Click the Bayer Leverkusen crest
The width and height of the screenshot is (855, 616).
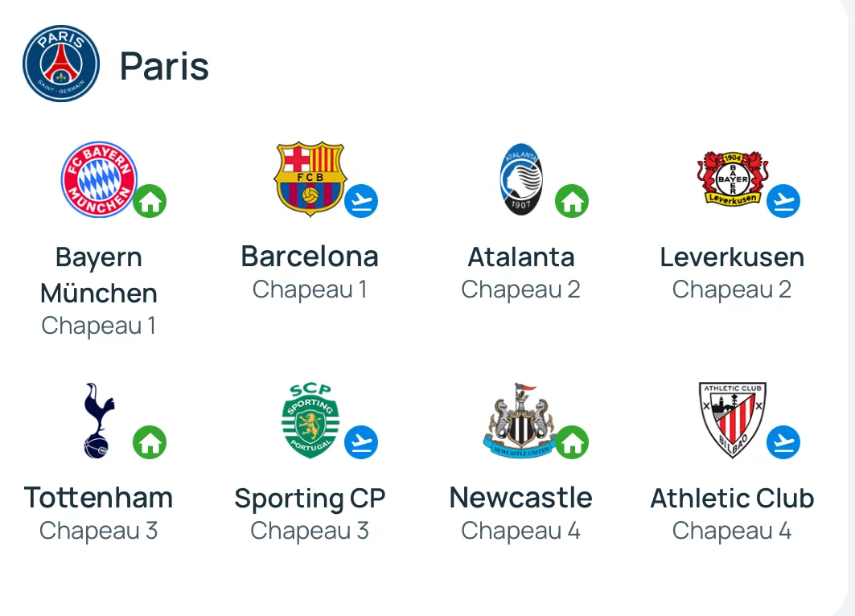[x=732, y=179]
